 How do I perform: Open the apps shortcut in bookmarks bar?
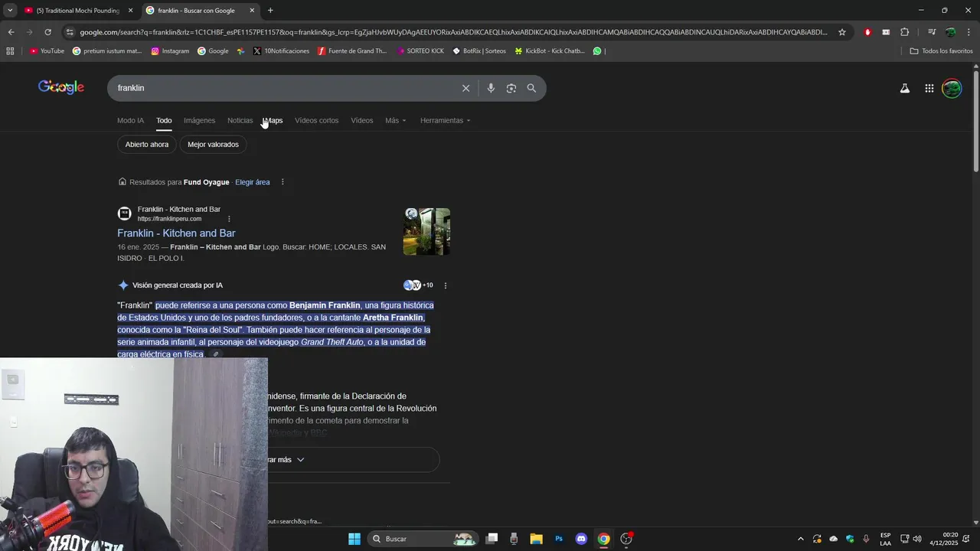[10, 51]
